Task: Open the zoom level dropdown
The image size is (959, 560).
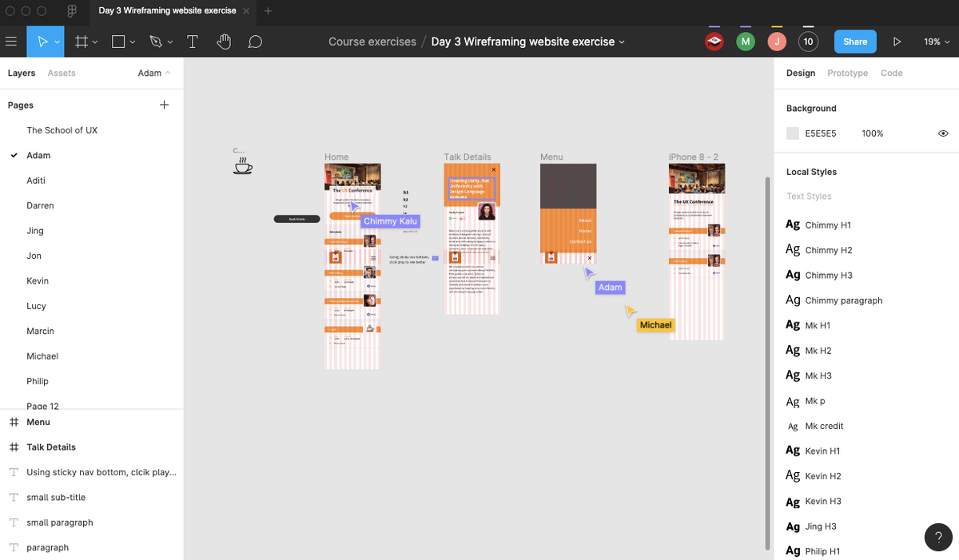Action: click(937, 41)
